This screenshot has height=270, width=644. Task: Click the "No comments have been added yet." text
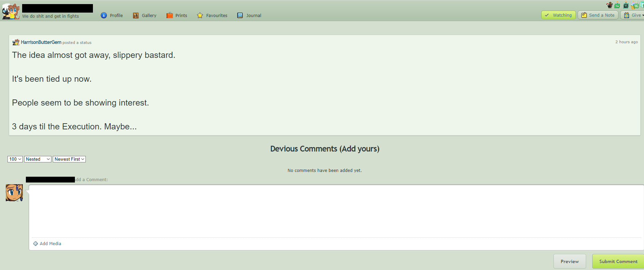[325, 170]
